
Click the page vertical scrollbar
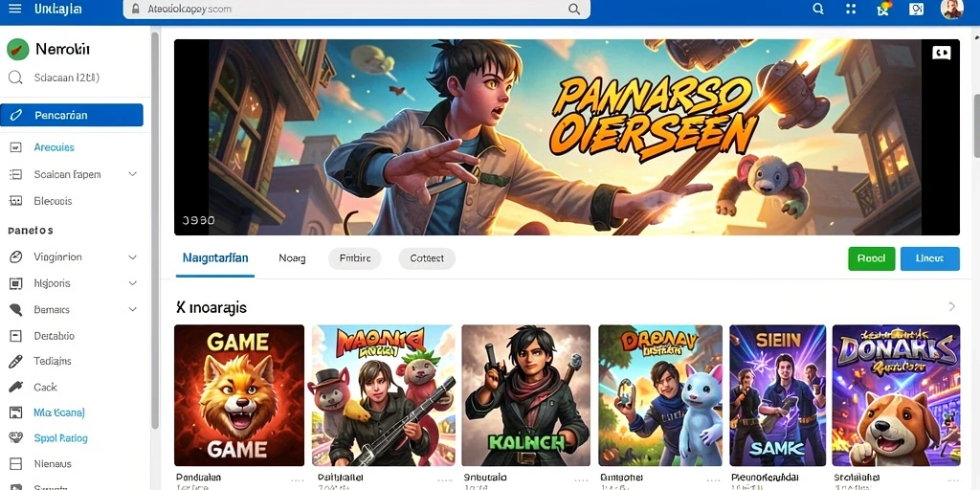click(x=976, y=125)
